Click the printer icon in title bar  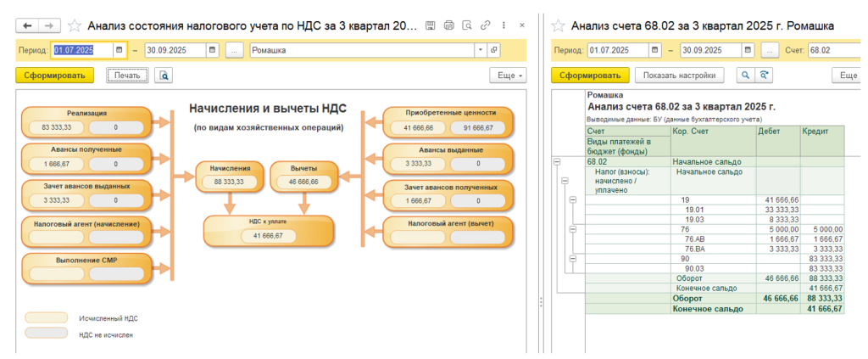[448, 26]
